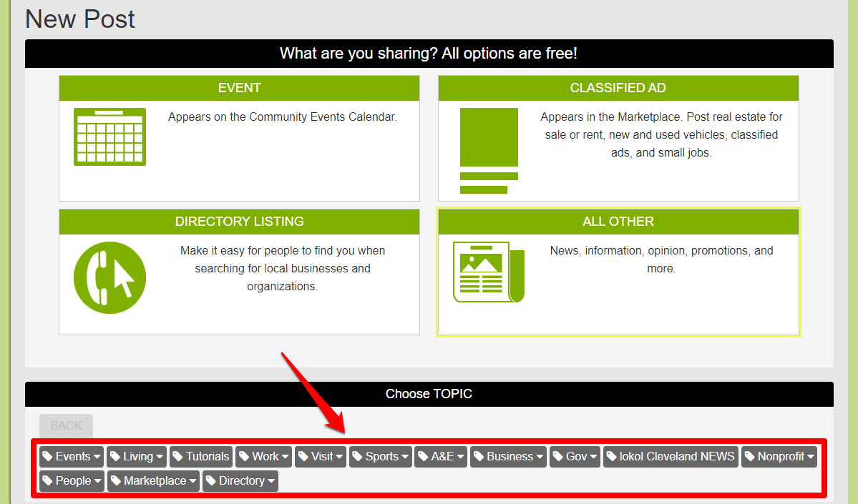Screen dimensions: 858x504
Task: Click the tag icon on Visit topic
Action: (x=303, y=456)
